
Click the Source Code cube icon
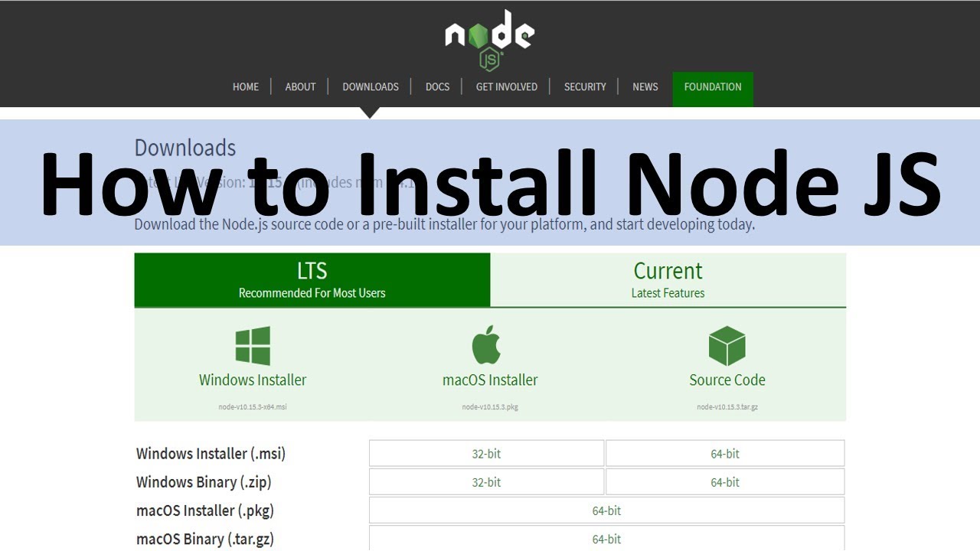(x=727, y=346)
